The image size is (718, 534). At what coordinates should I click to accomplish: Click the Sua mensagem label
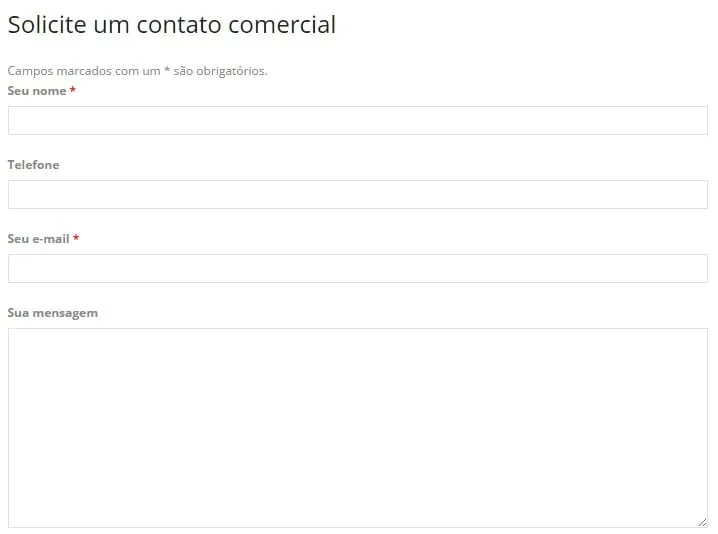[52, 313]
